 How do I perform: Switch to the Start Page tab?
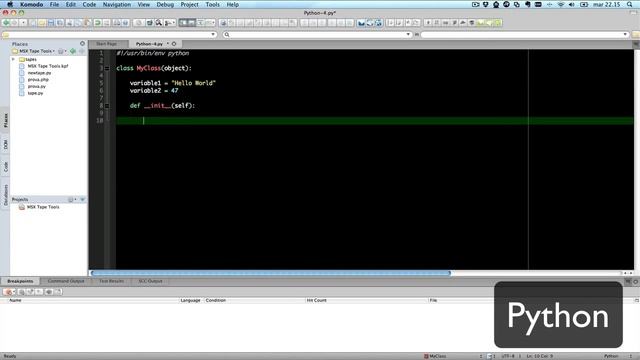coord(107,44)
